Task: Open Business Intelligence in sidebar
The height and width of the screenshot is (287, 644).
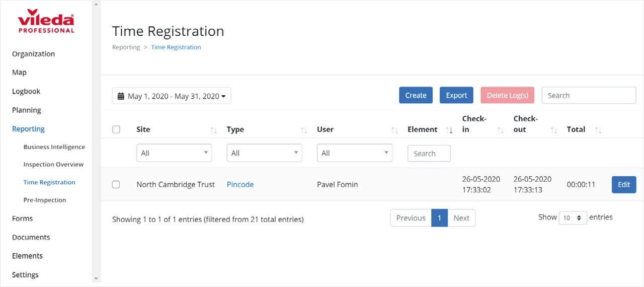Action: click(54, 147)
